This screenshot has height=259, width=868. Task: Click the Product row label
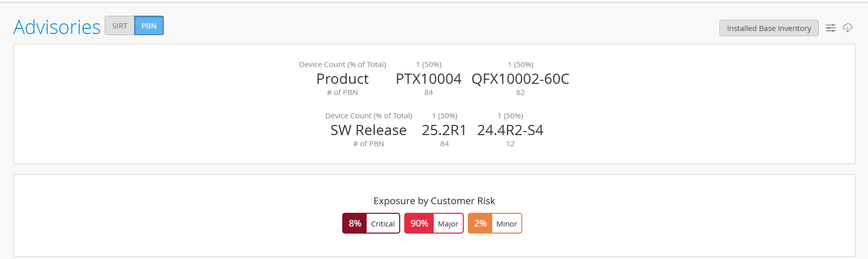342,79
